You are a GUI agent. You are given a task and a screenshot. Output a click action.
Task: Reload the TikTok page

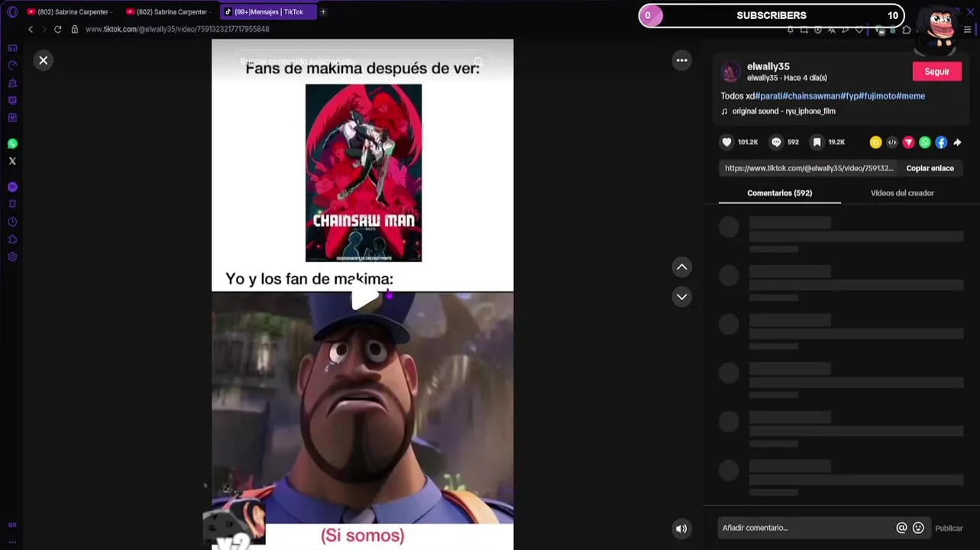coord(57,29)
